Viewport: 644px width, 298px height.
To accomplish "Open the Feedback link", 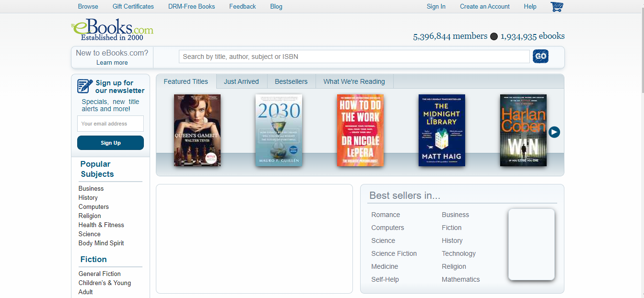I will tap(243, 6).
